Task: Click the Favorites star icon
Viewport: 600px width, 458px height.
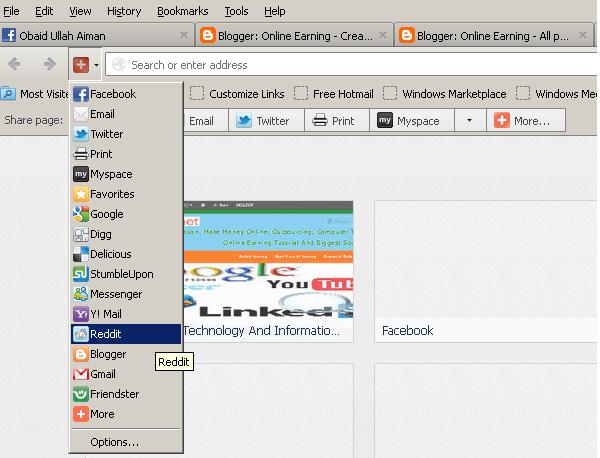Action: tap(81, 194)
